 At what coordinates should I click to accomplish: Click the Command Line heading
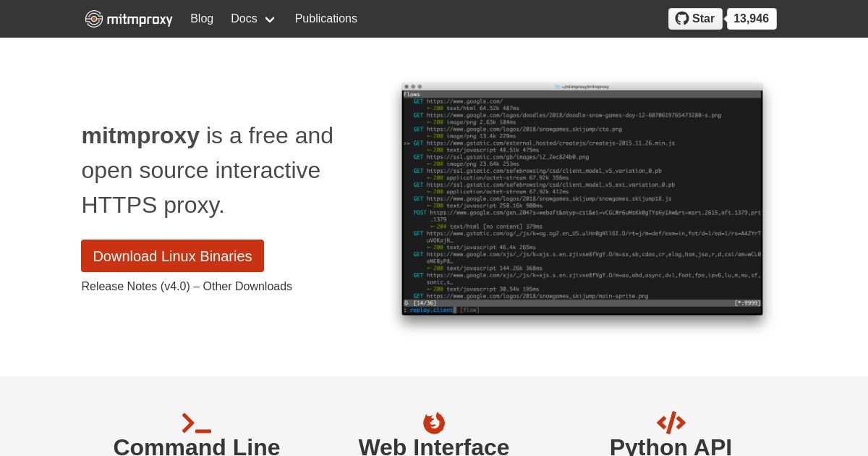pyautogui.click(x=197, y=447)
